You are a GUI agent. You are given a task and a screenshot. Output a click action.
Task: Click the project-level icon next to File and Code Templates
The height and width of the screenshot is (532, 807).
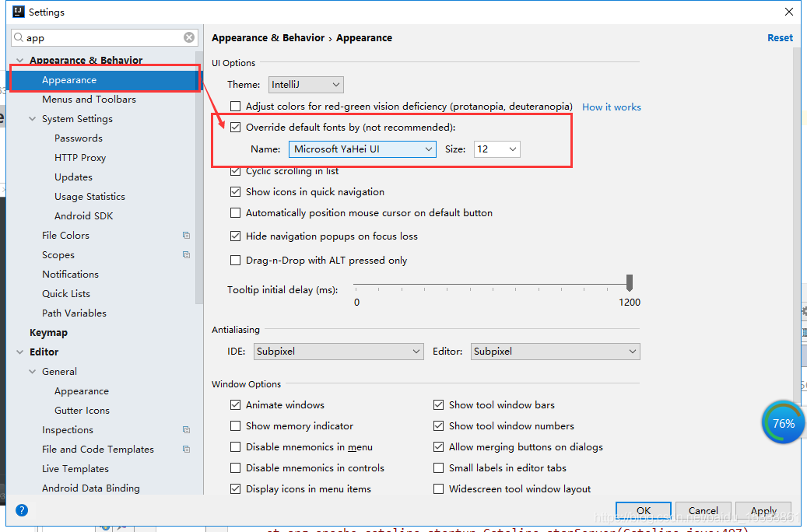point(186,449)
